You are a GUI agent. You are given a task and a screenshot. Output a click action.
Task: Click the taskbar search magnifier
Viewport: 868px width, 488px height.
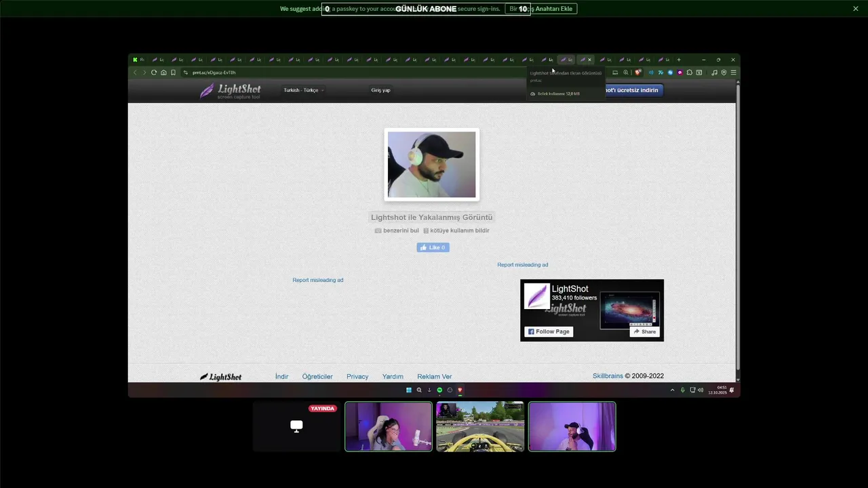(419, 390)
